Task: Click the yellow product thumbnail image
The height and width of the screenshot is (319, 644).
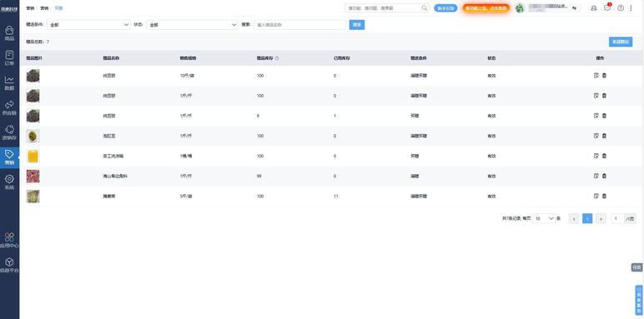Action: click(33, 157)
